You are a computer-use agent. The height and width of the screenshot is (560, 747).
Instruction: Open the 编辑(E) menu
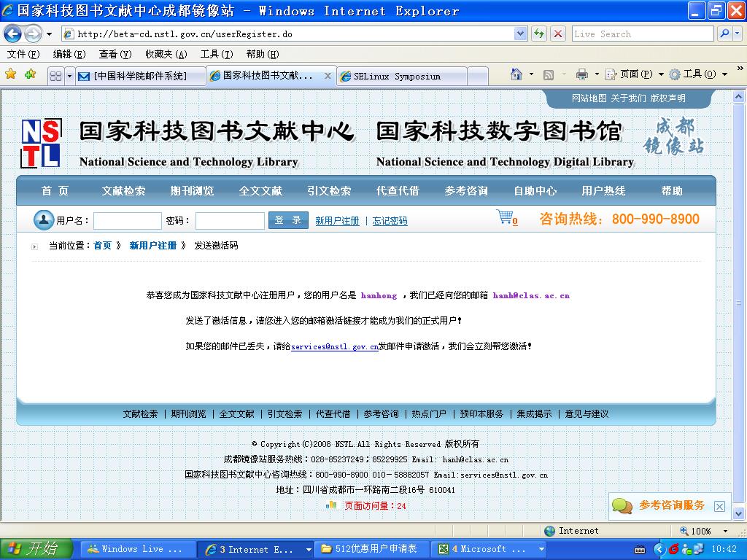tap(69, 54)
